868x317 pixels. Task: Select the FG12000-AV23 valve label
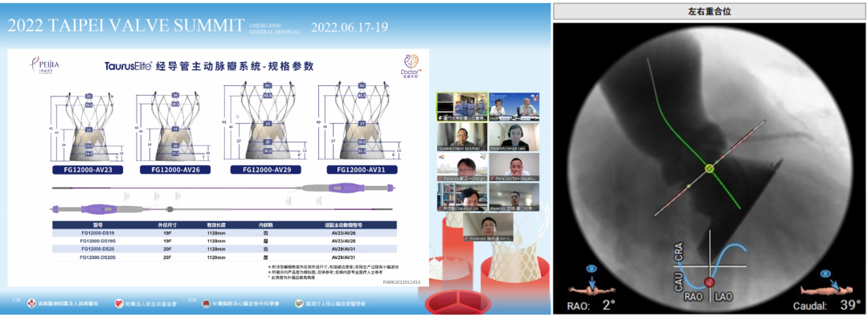tap(88, 170)
